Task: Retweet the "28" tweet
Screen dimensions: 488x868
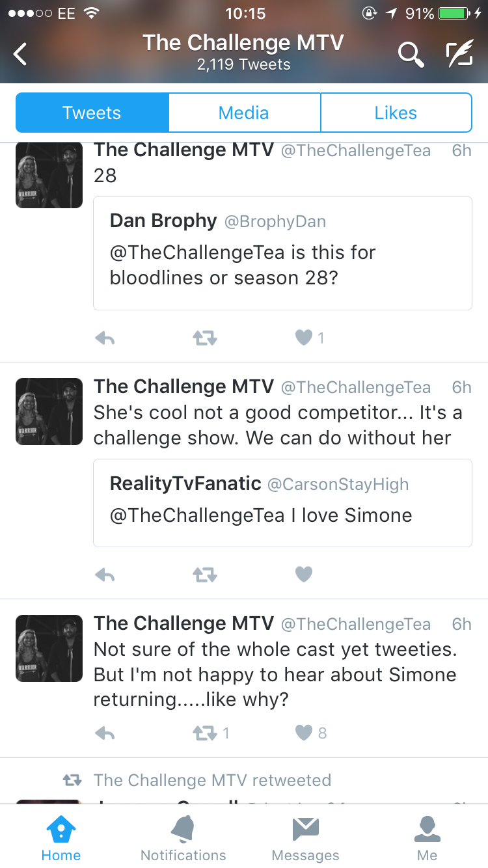Action: 204,338
